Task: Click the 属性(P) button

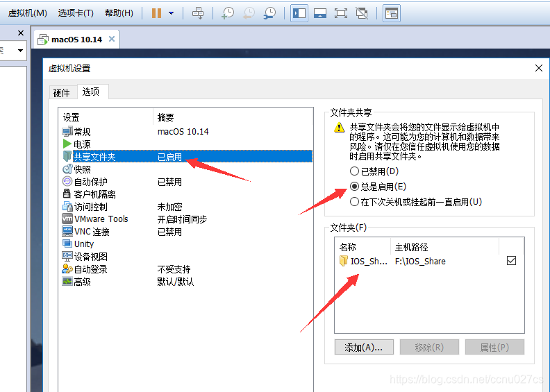Action: pyautogui.click(x=494, y=347)
